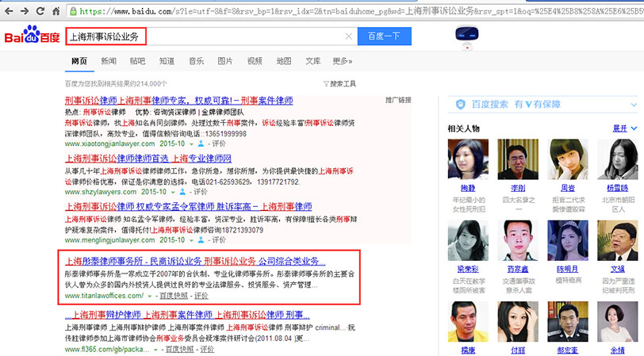
Task: Expand dropdown arrow after shzylawyers.com 2015-10
Action: [173, 192]
